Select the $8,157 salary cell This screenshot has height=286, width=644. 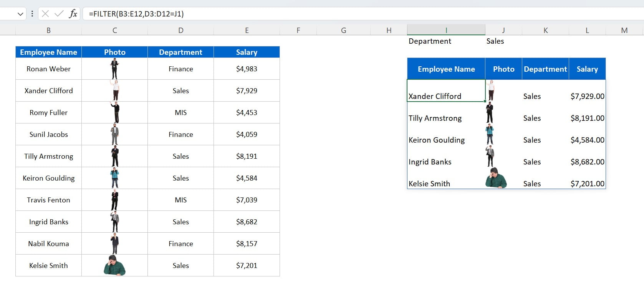(247, 243)
